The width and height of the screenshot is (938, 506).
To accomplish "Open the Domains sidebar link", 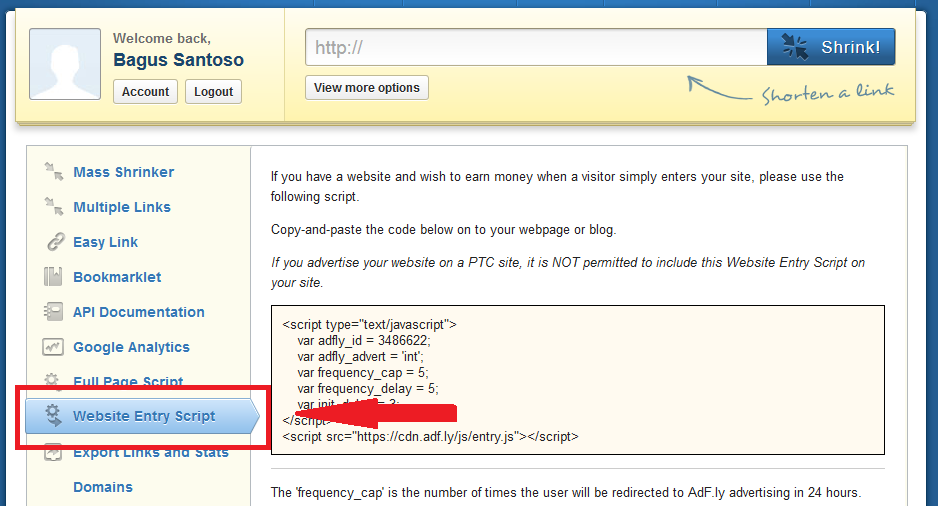I will click(103, 487).
